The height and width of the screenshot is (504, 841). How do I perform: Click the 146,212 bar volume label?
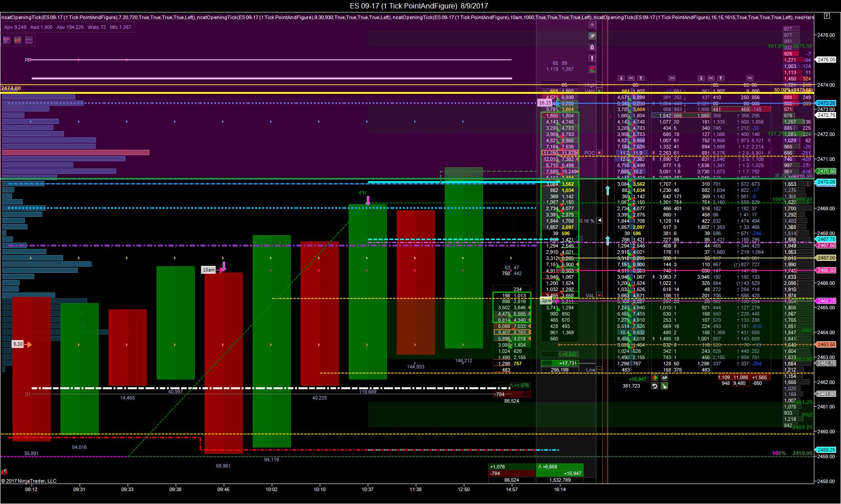coord(464,360)
